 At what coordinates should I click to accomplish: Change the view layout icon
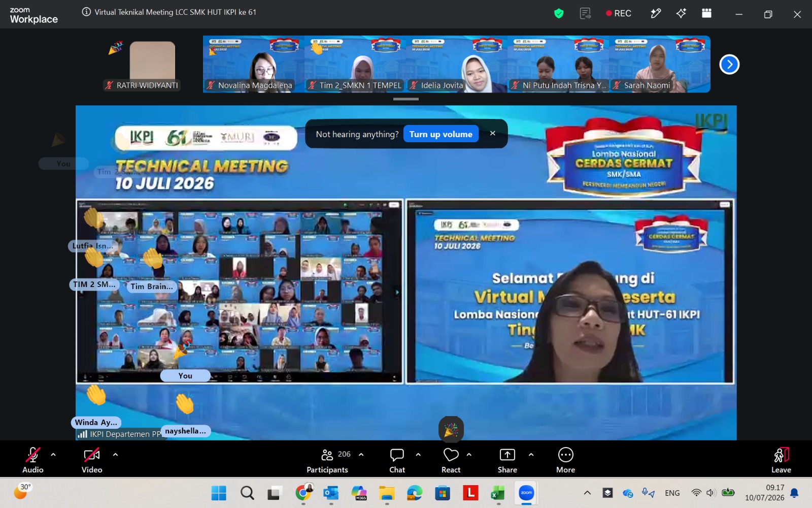point(706,14)
